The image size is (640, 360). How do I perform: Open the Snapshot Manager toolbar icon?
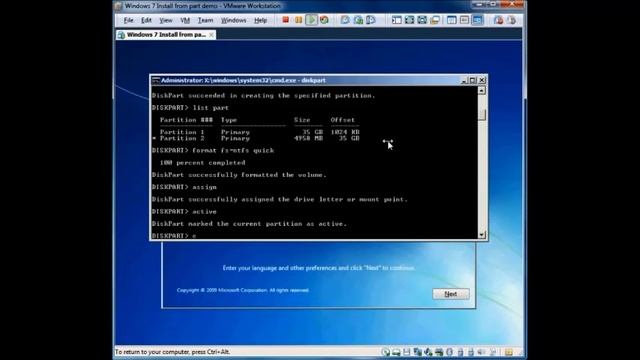tap(371, 20)
